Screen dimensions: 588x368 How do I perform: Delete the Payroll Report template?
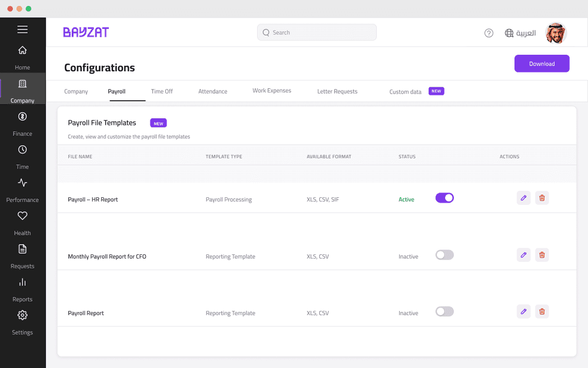pos(542,311)
